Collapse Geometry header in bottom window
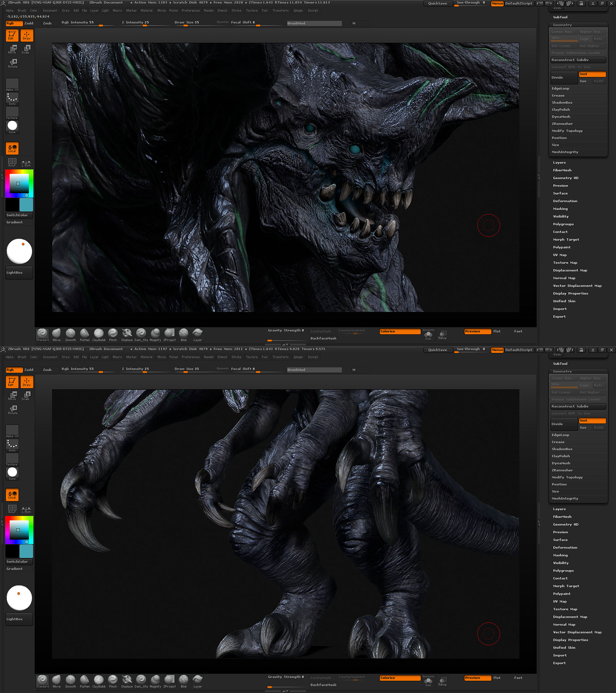This screenshot has height=693, width=616. pyautogui.click(x=562, y=371)
